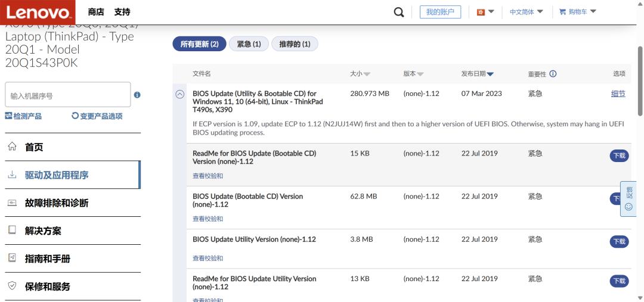Click 查看校验和 under BIOS Update Utility Version
Screen dimensions: 644x302
point(208,258)
